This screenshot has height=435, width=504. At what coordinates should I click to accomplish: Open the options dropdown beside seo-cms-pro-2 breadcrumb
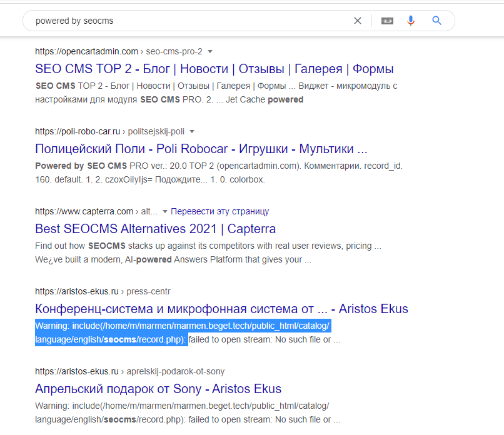pos(211,51)
